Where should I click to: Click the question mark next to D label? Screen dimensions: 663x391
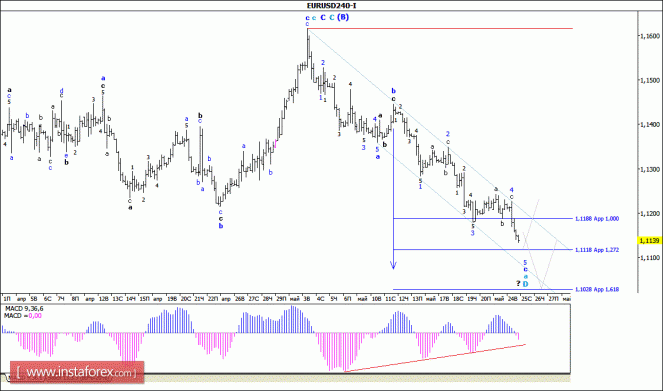pyautogui.click(x=518, y=283)
